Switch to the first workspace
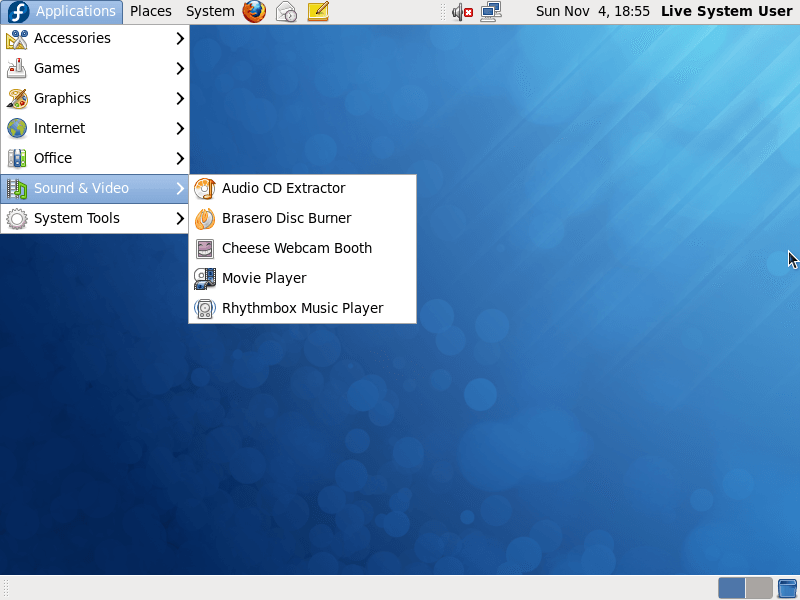 tap(731, 588)
